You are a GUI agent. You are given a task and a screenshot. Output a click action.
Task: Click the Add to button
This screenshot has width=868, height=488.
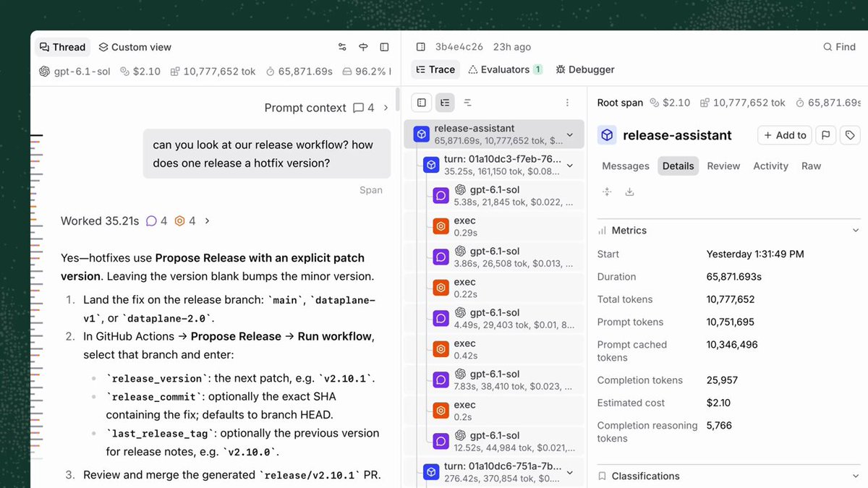coord(785,135)
